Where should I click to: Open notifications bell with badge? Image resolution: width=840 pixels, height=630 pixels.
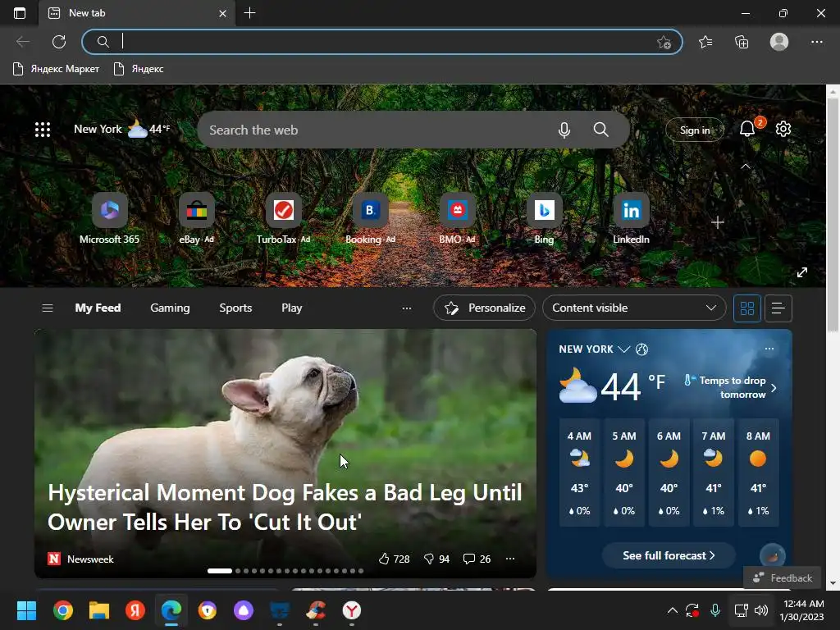click(x=748, y=129)
